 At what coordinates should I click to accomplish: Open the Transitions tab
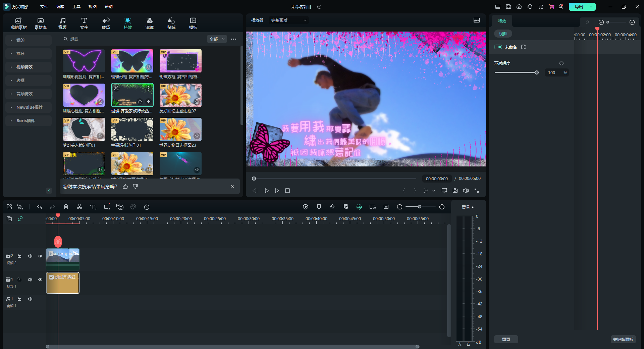point(106,23)
